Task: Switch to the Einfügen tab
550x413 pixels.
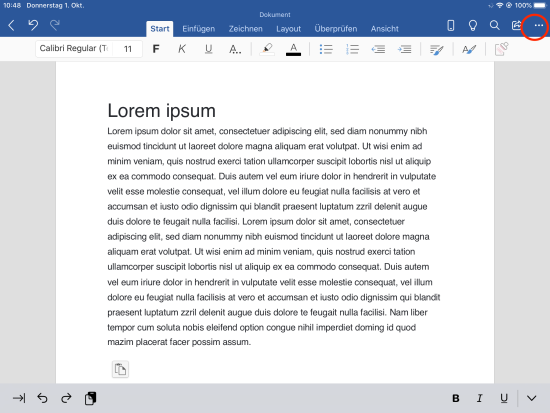Action: (x=198, y=29)
